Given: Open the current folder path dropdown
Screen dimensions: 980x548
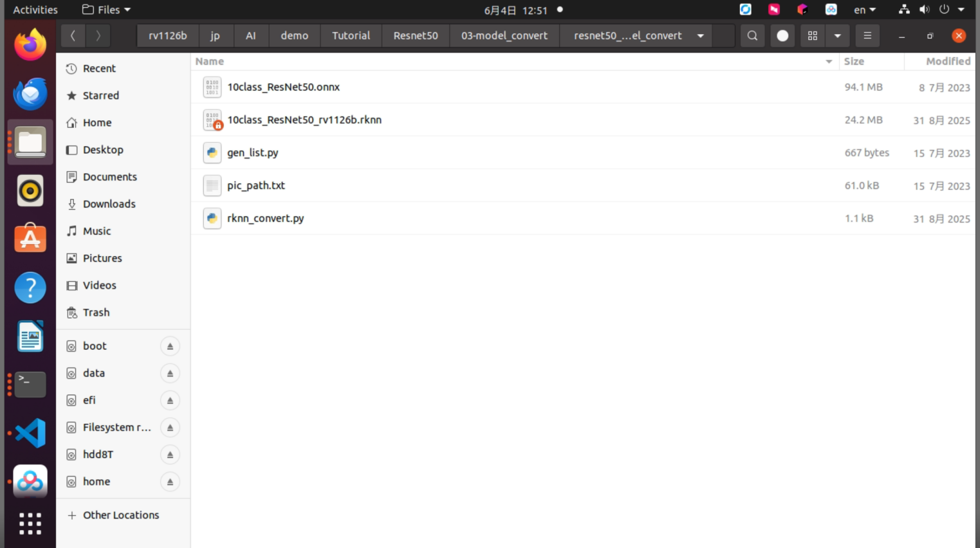Looking at the screenshot, I should click(x=700, y=36).
